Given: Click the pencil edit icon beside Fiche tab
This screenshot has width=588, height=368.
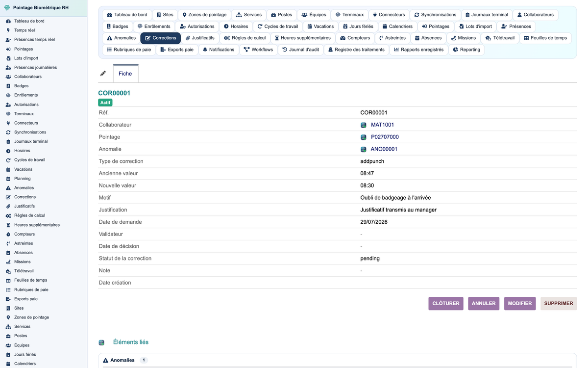Looking at the screenshot, I should pyautogui.click(x=103, y=74).
